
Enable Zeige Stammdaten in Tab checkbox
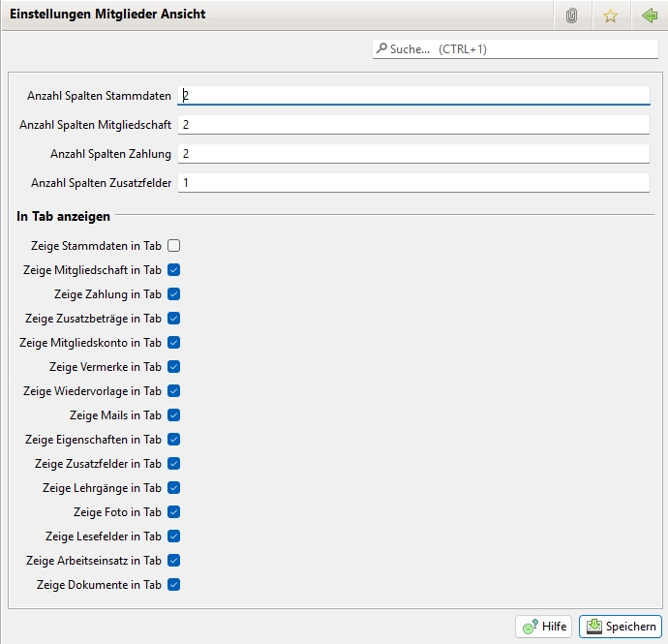pyautogui.click(x=174, y=246)
